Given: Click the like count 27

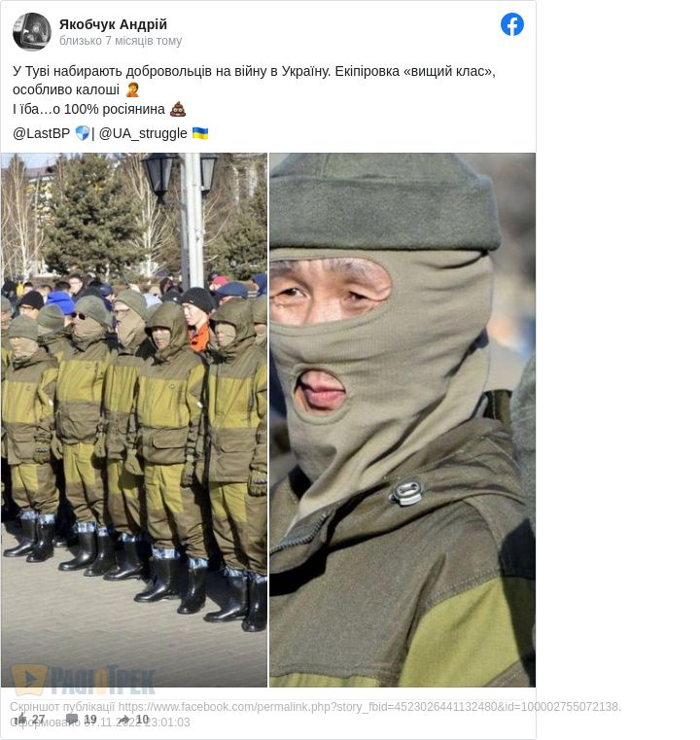Looking at the screenshot, I should [x=39, y=720].
